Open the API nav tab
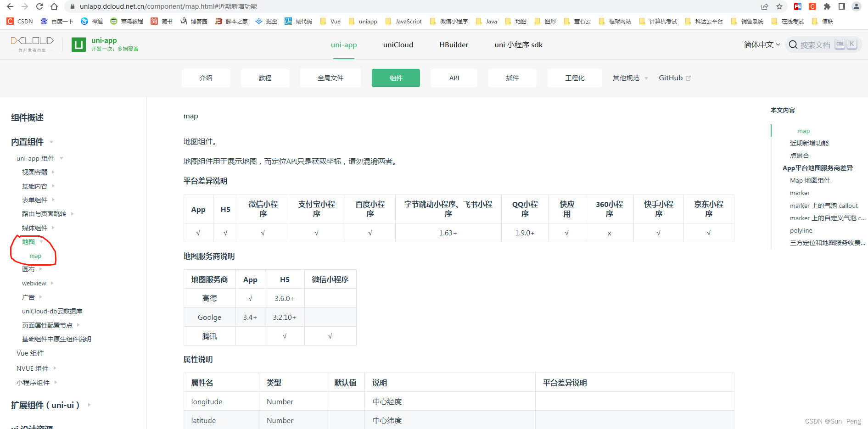Image resolution: width=868 pixels, height=429 pixels. click(x=454, y=78)
